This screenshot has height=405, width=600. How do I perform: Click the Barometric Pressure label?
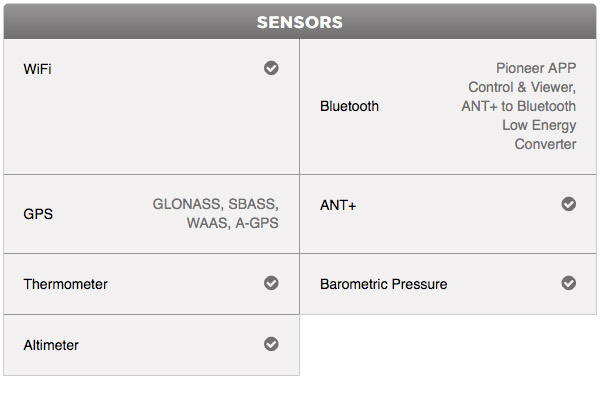click(x=384, y=284)
